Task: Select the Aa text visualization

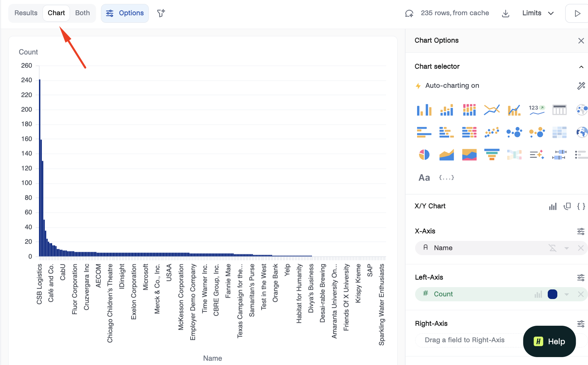Action: pos(424,178)
